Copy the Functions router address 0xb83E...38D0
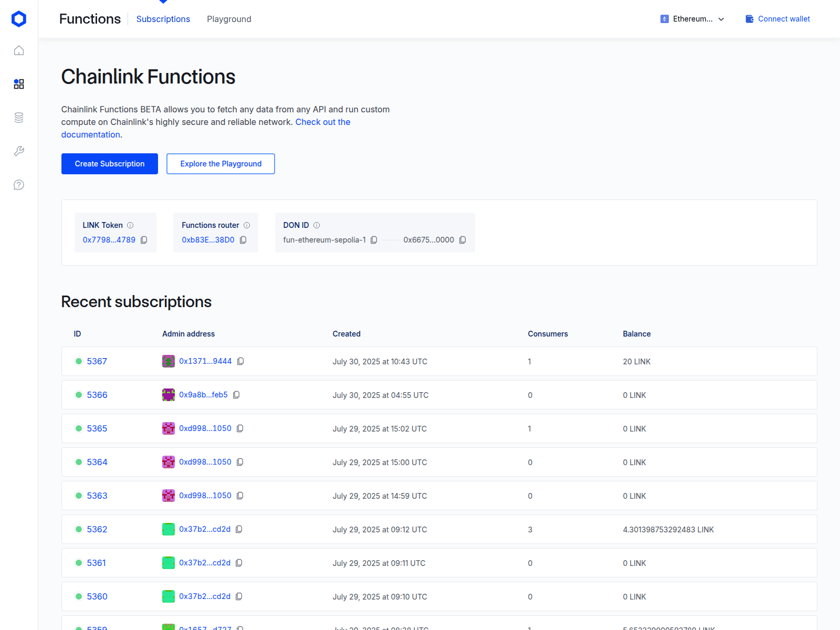This screenshot has width=840, height=630. [243, 240]
